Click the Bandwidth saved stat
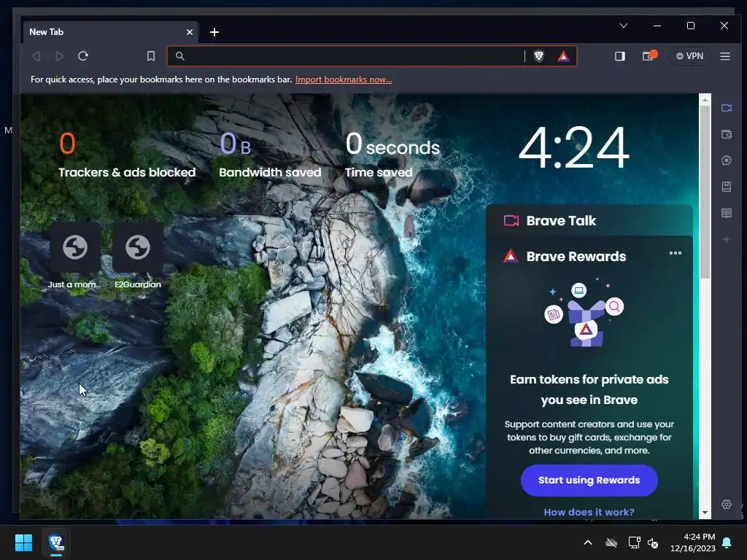Viewport: 747px width, 560px height. [270, 155]
